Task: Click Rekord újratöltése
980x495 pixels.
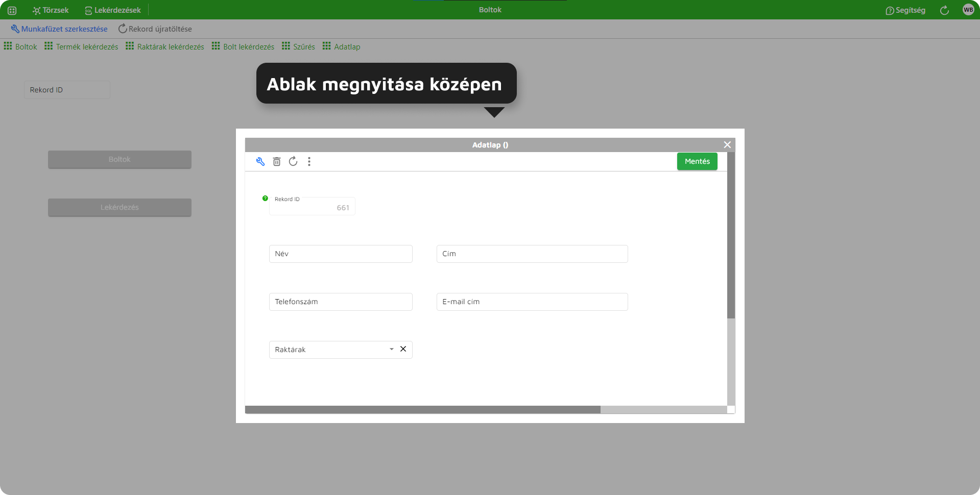Action: point(155,29)
